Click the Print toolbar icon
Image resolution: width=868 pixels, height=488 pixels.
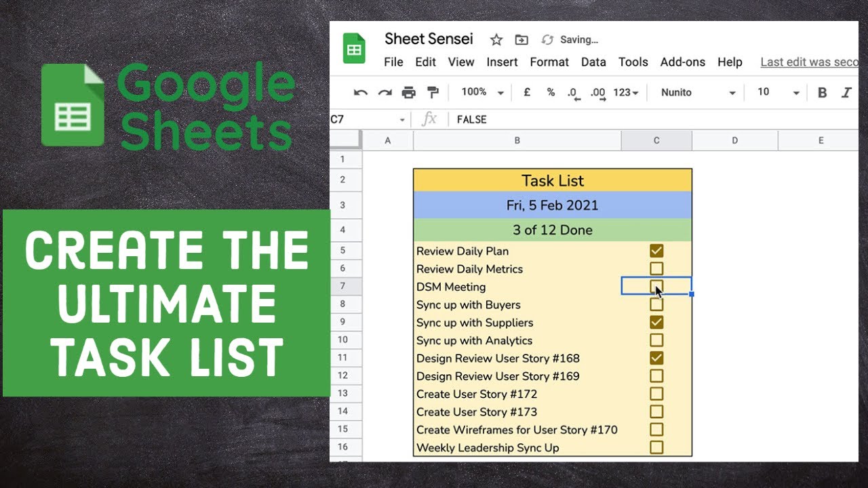pos(408,92)
